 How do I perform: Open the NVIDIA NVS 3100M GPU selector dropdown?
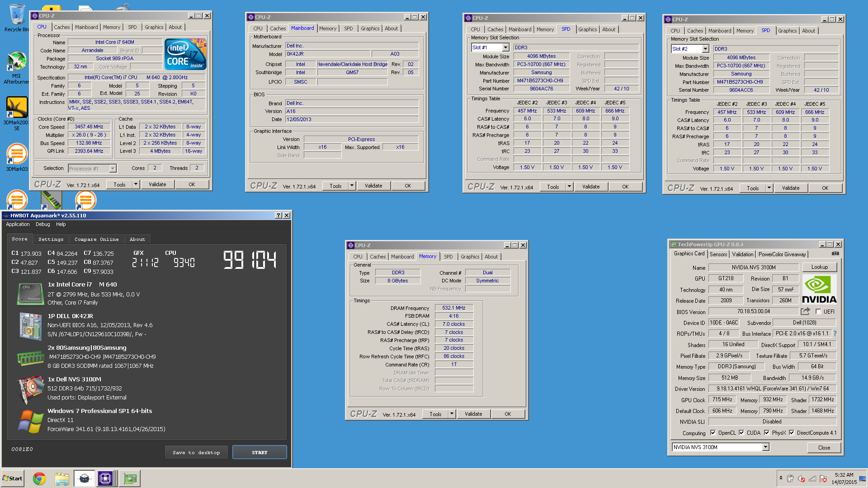(x=765, y=447)
